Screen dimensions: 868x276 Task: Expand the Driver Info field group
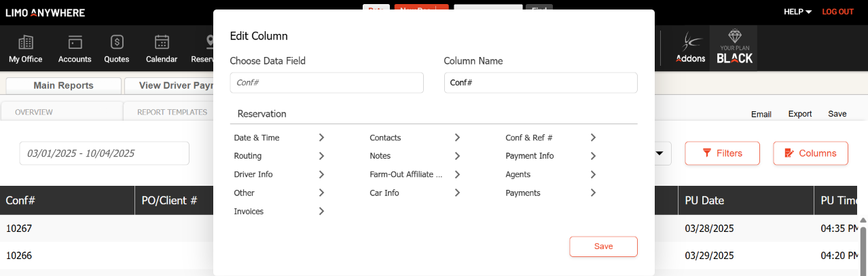[x=278, y=174]
